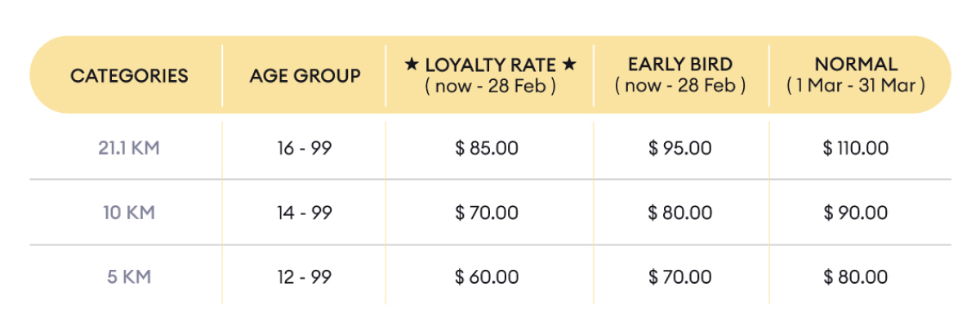Click the star right of LOYALTY RATE
Viewport: 980px width, 332px height.
click(569, 65)
